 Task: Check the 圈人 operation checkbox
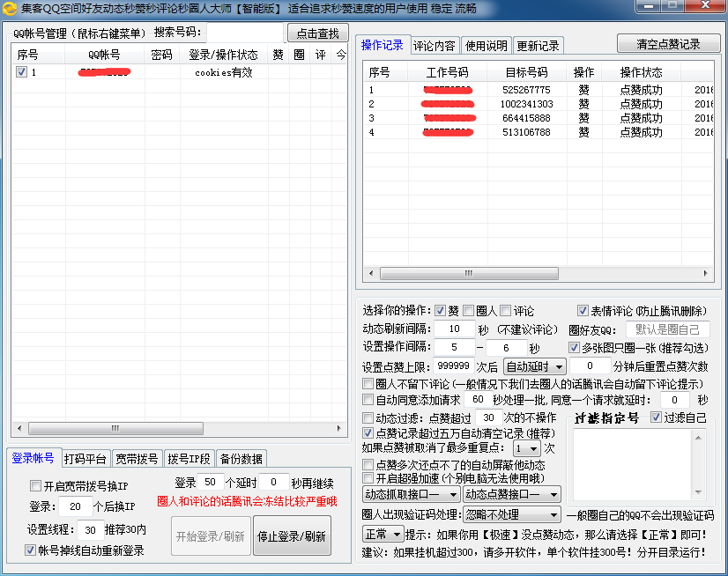(469, 311)
